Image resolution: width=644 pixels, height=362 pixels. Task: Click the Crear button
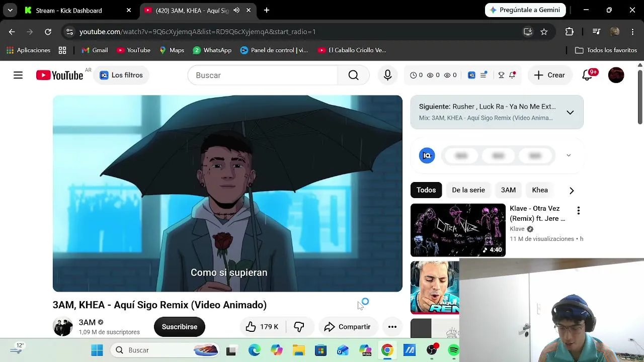(549, 75)
